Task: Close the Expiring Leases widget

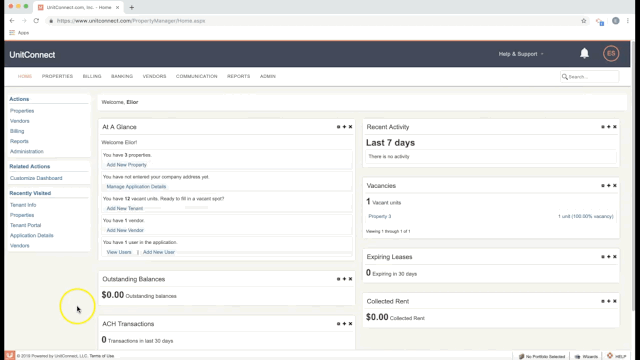Action: pos(615,257)
